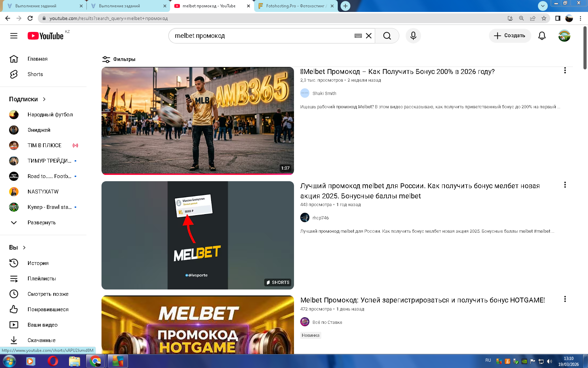Image resolution: width=588 pixels, height=368 pixels.
Task: Open the on-screen keyboard icon in search box
Action: click(x=358, y=36)
